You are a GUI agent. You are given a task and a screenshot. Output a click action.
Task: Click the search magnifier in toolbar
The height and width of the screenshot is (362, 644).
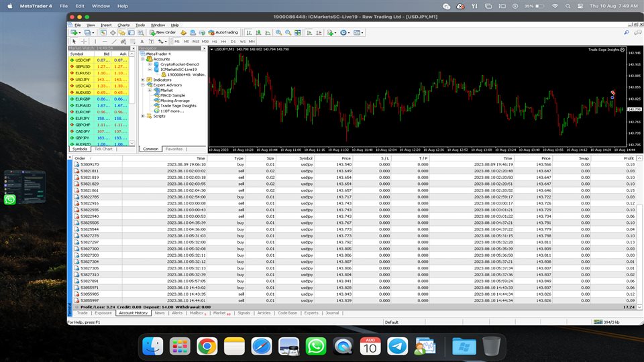[627, 32]
